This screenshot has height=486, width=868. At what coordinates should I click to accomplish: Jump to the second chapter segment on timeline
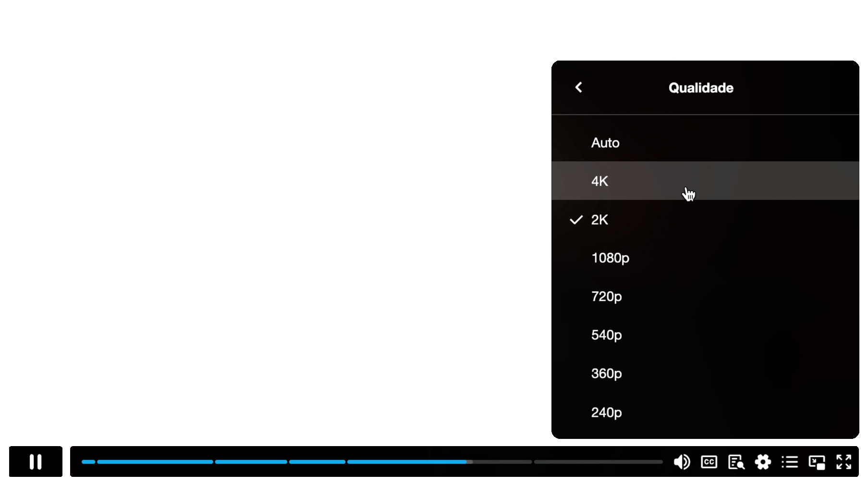[155, 462]
